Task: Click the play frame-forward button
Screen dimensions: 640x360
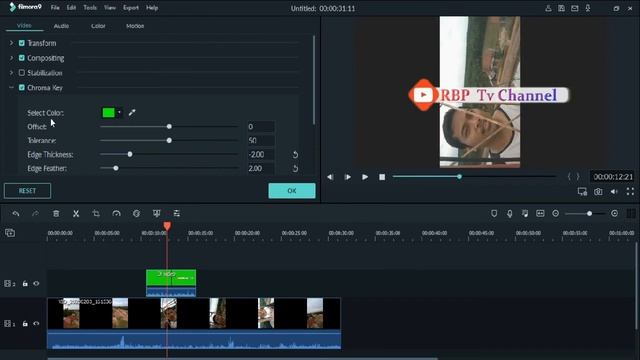Action: (x=347, y=177)
